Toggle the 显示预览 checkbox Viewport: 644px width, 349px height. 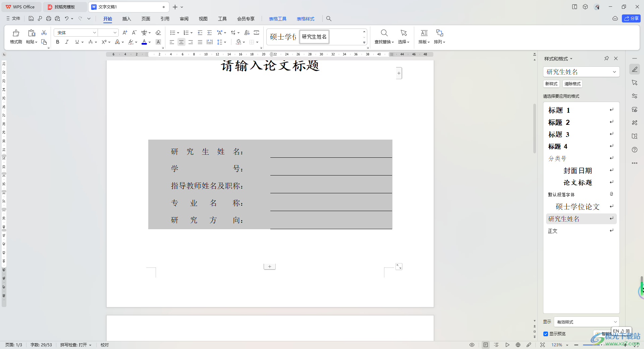tap(546, 334)
